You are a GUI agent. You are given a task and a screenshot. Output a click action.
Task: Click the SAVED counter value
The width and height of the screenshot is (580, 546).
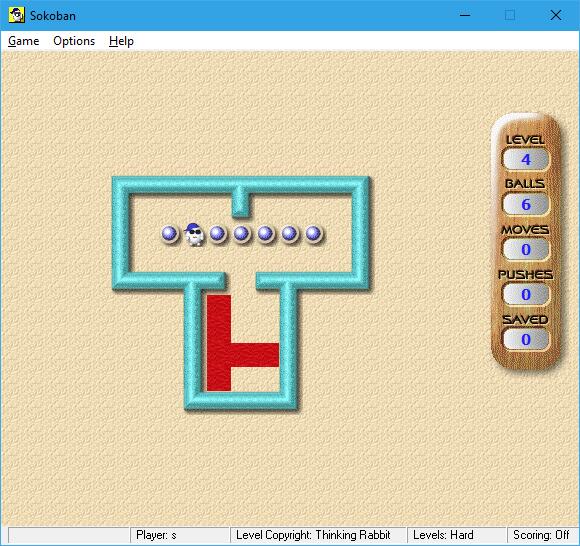526,340
